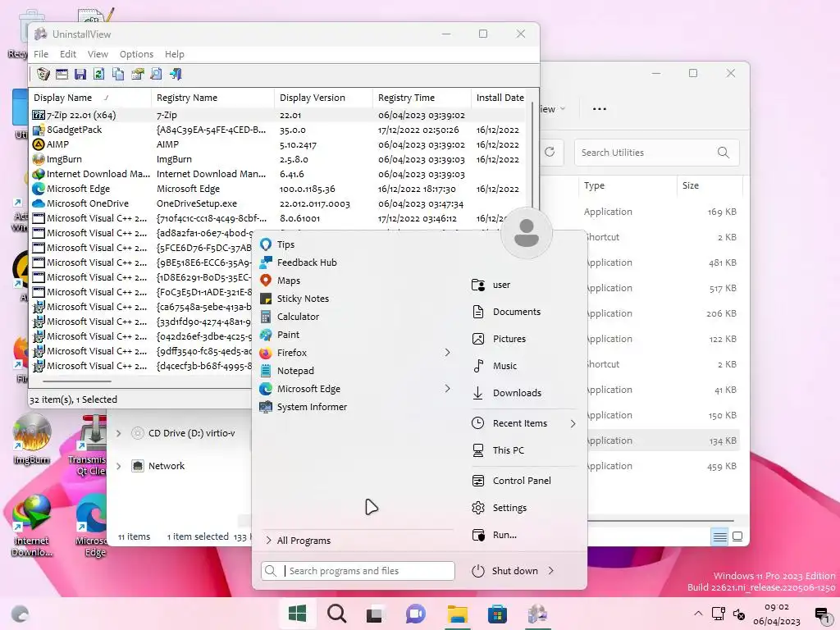Open the user folder from the Start menu
Image resolution: width=840 pixels, height=630 pixels.
524,285
